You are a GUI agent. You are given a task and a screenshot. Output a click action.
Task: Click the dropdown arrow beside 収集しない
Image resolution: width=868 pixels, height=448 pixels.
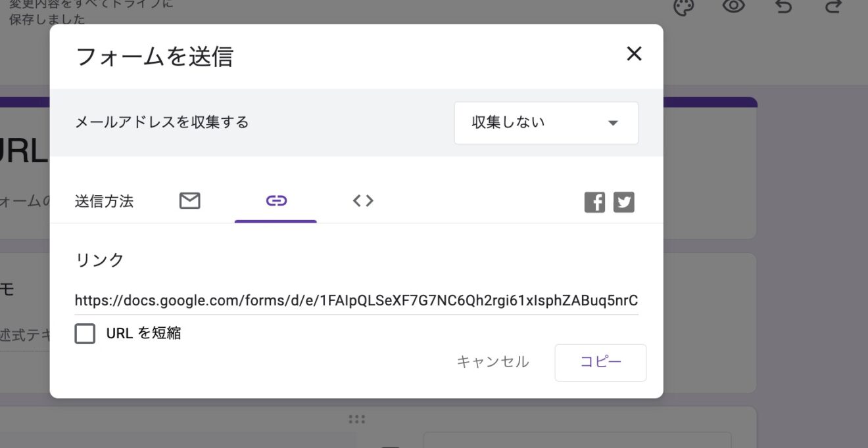coord(613,123)
